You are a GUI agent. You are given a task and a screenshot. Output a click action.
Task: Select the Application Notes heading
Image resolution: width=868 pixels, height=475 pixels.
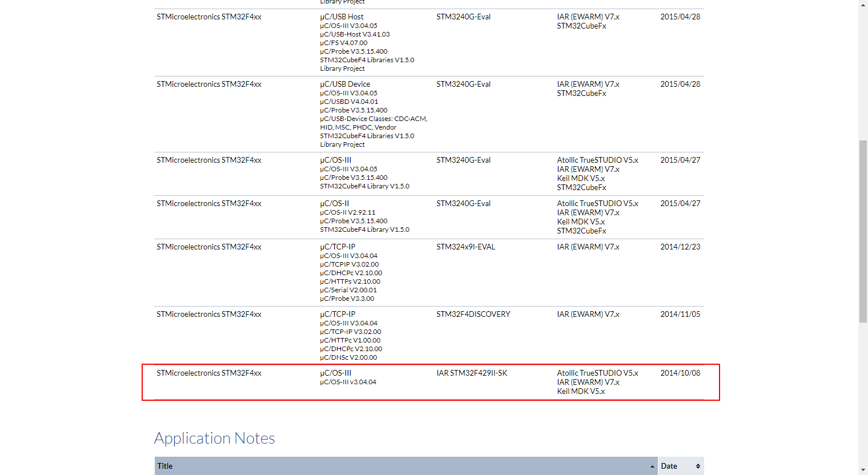(x=215, y=438)
